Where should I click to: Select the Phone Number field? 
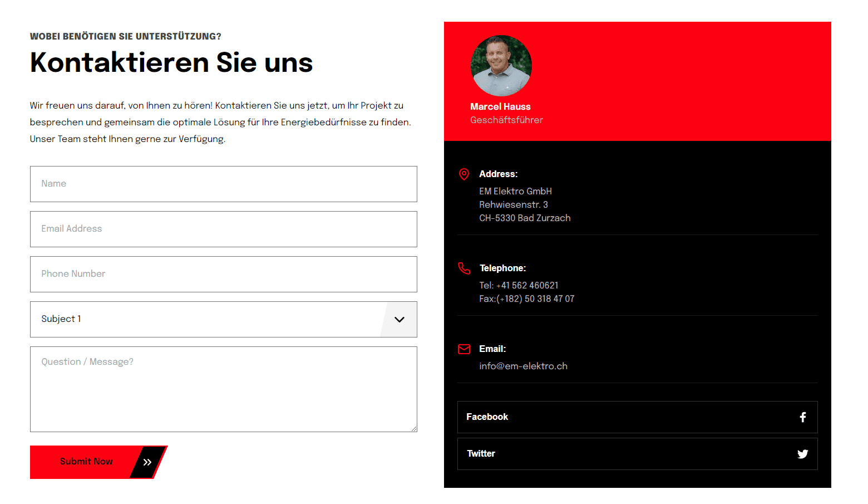pos(223,274)
